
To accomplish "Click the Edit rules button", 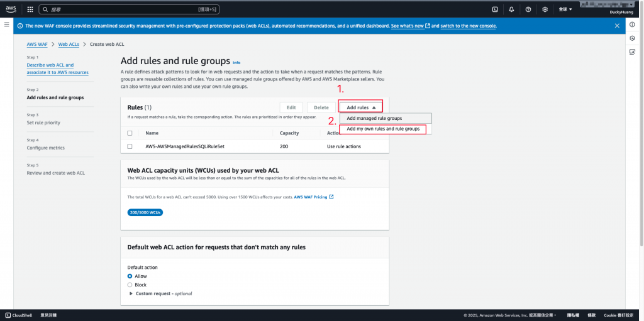I will (x=291, y=107).
